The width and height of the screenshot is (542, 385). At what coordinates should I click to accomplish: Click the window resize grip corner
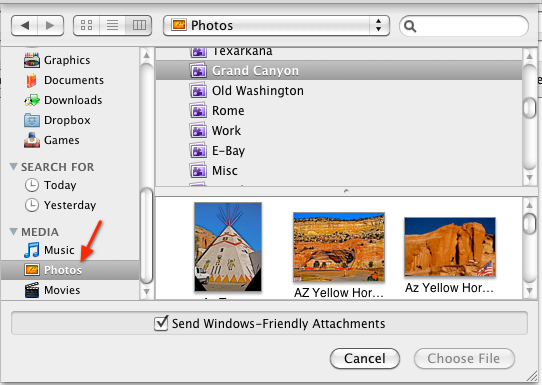532,375
